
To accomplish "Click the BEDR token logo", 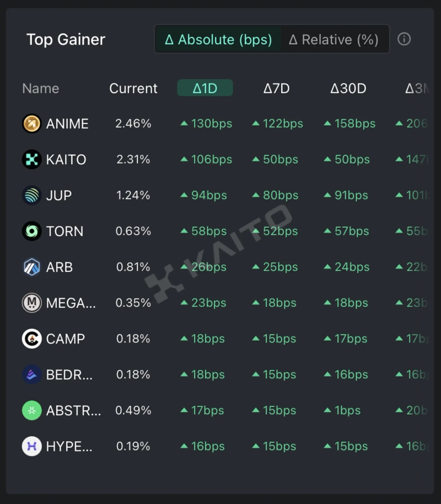I will (31, 374).
